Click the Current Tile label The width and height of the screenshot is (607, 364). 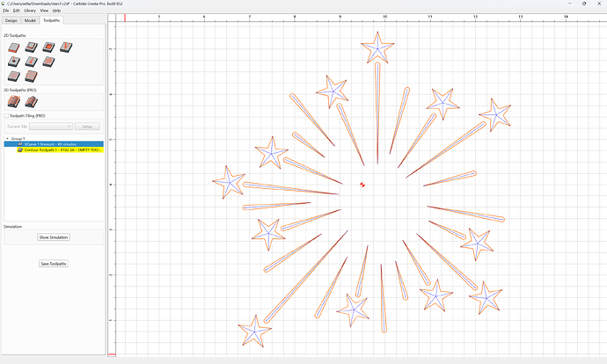[17, 127]
